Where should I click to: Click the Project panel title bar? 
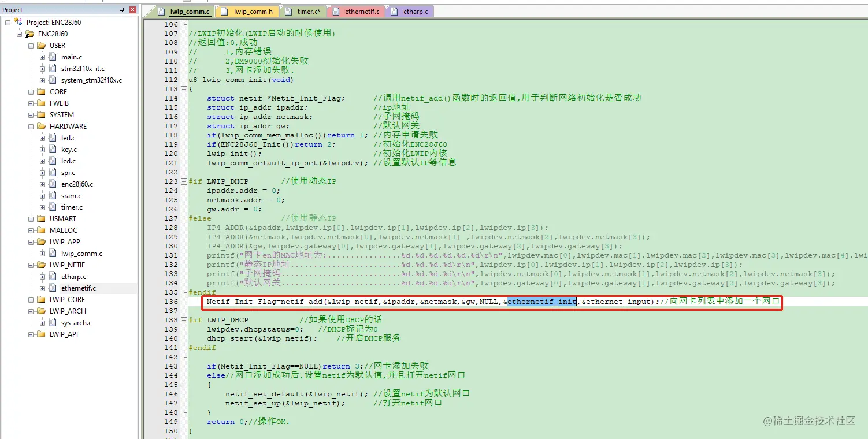click(x=69, y=10)
